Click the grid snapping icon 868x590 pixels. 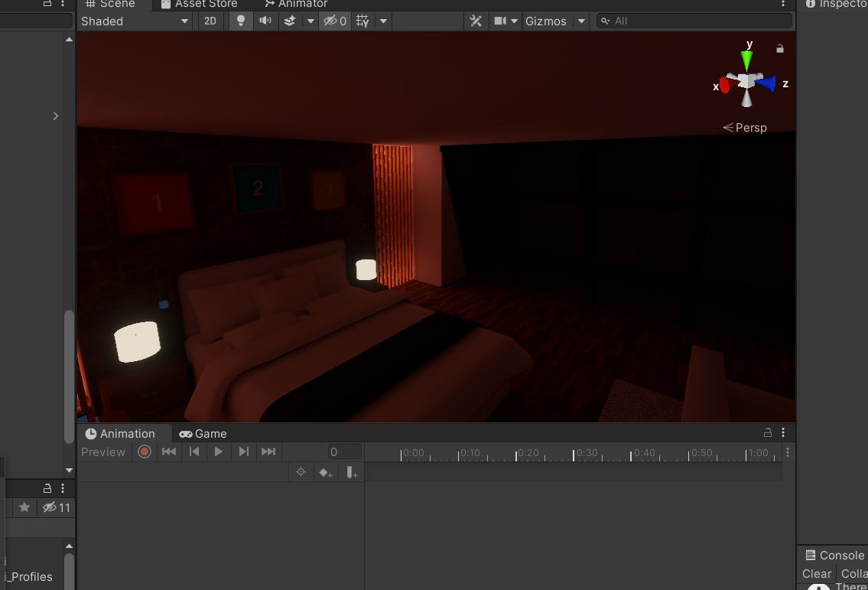tap(362, 21)
